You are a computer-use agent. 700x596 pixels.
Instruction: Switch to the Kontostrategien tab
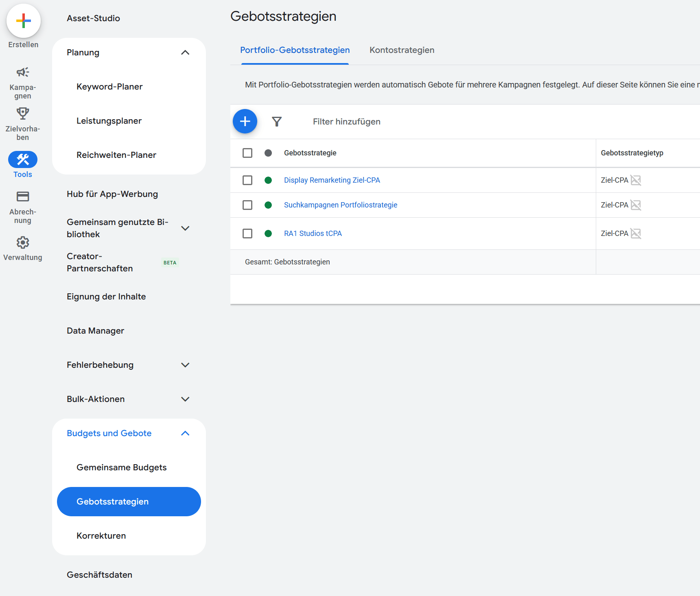point(402,50)
